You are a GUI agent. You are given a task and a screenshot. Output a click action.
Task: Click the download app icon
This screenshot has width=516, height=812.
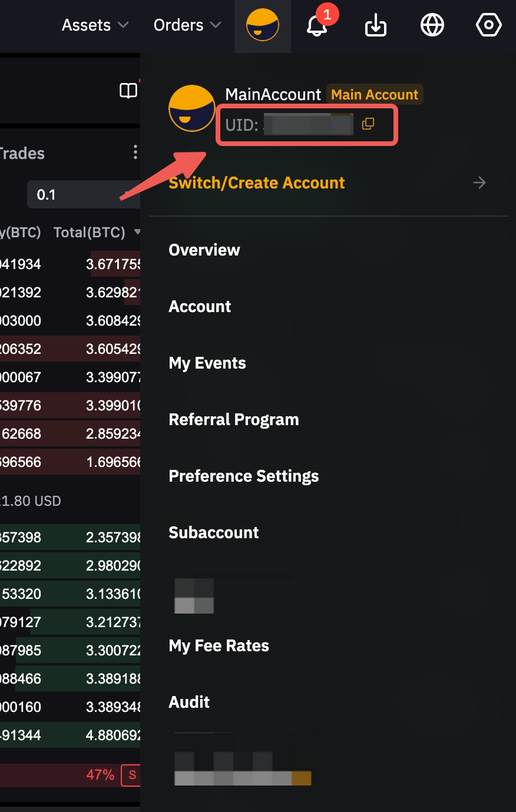tap(375, 25)
